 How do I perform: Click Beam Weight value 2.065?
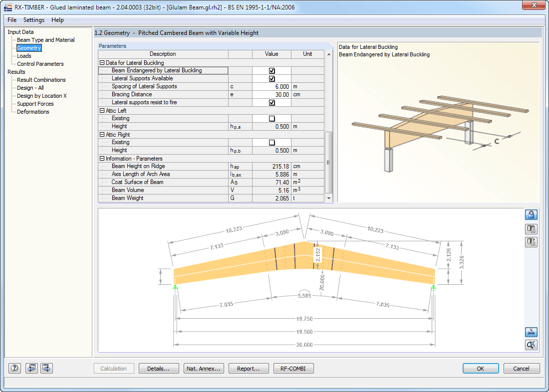[x=272, y=198]
